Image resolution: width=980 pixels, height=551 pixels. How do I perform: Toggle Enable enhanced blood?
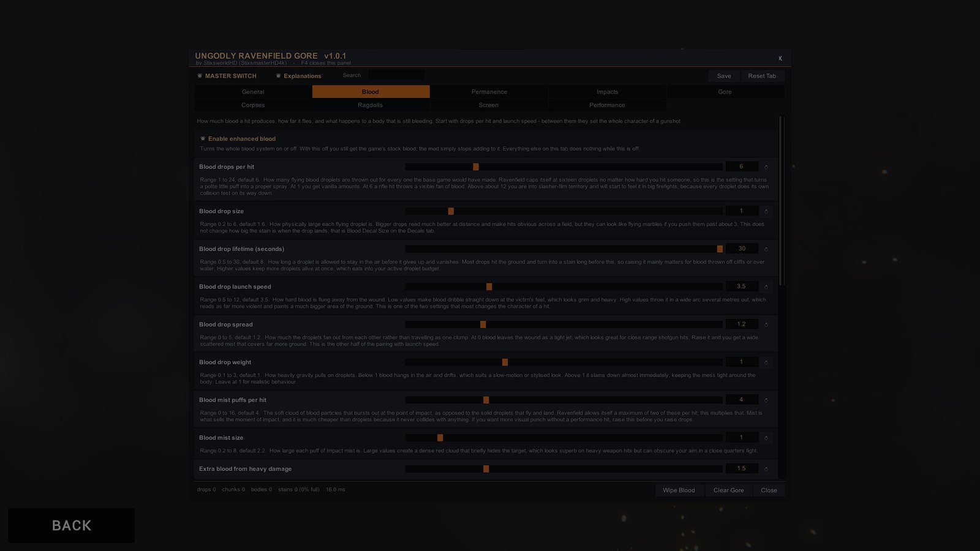click(x=238, y=139)
